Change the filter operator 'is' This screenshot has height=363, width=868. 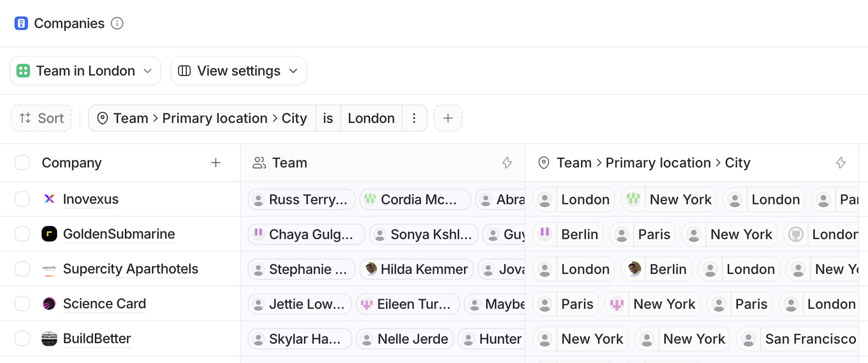tap(328, 118)
